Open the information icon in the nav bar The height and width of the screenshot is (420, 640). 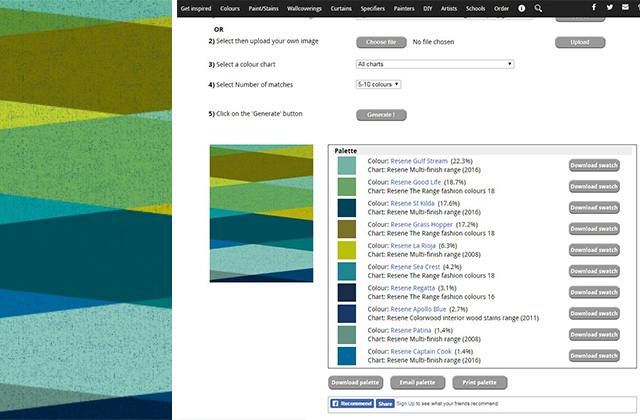[522, 8]
